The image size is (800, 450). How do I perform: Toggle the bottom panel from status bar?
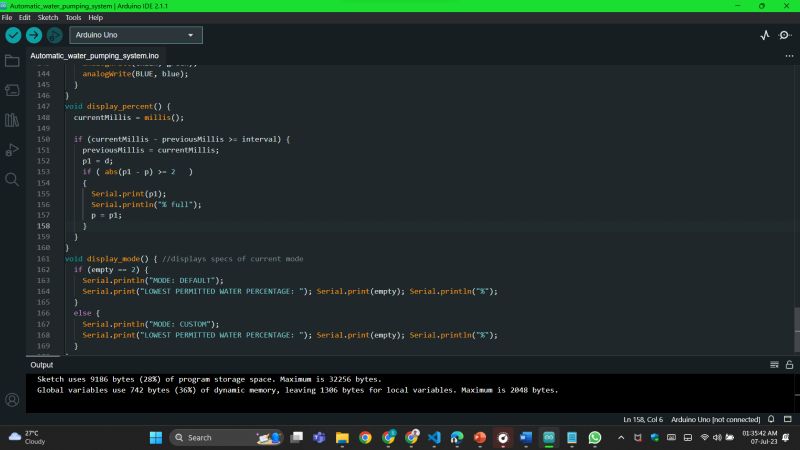pyautogui.click(x=788, y=419)
